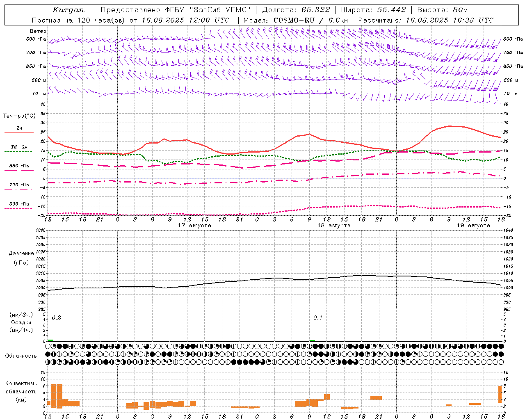This screenshot has height=420, width=525.
Task: Click the "Тем-ра(°C)" axis label
Action: tap(19, 116)
